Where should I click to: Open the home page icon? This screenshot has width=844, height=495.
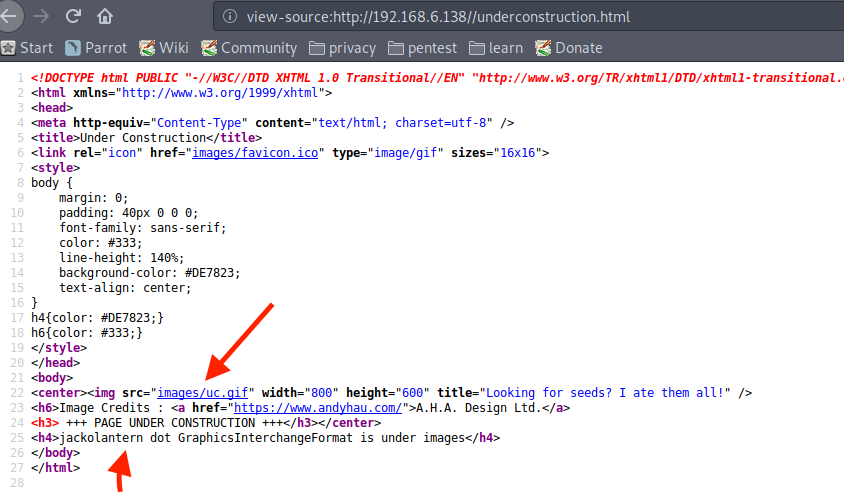105,17
